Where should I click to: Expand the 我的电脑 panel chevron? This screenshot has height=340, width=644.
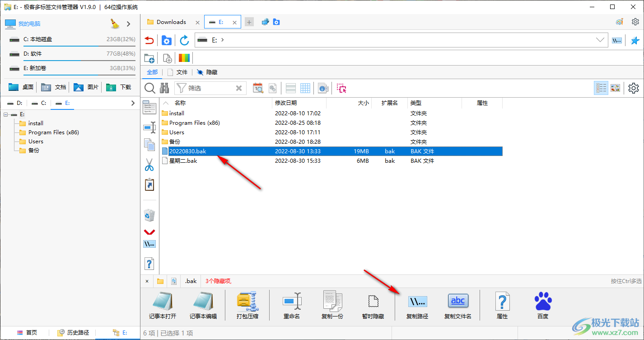click(129, 24)
